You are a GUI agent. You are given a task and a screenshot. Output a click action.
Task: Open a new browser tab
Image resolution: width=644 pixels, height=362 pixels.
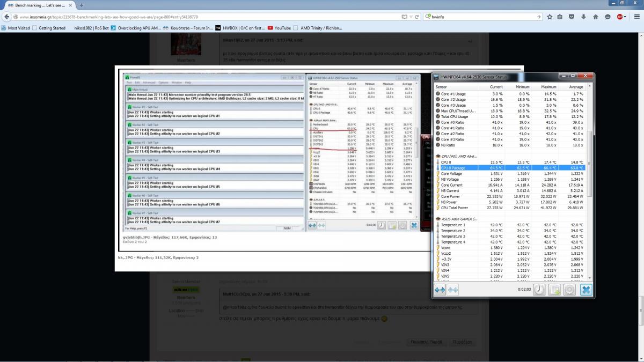[81, 5]
